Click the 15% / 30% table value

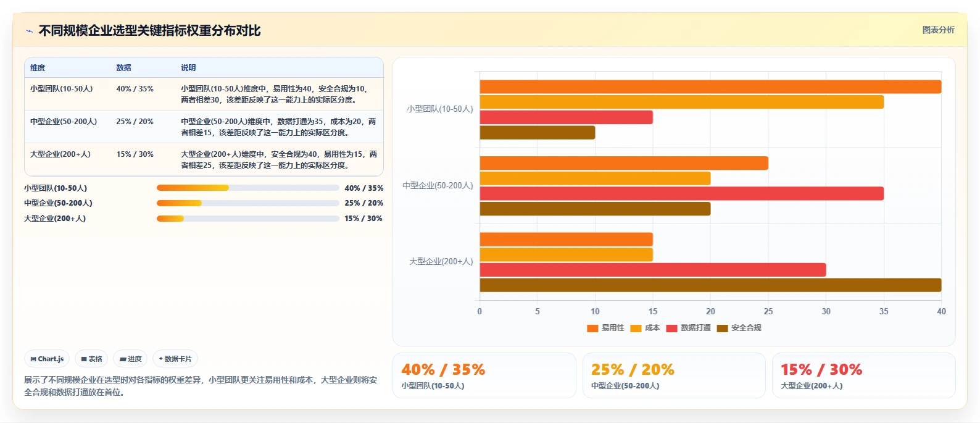[x=135, y=154]
